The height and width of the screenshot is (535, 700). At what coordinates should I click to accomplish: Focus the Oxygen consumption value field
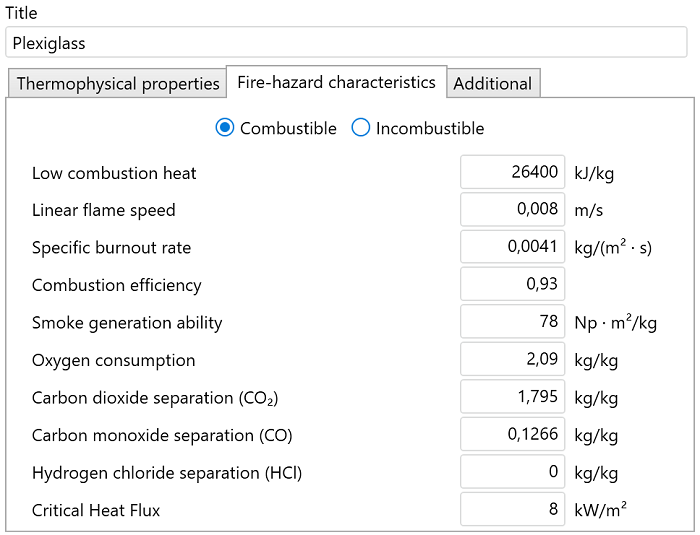512,360
